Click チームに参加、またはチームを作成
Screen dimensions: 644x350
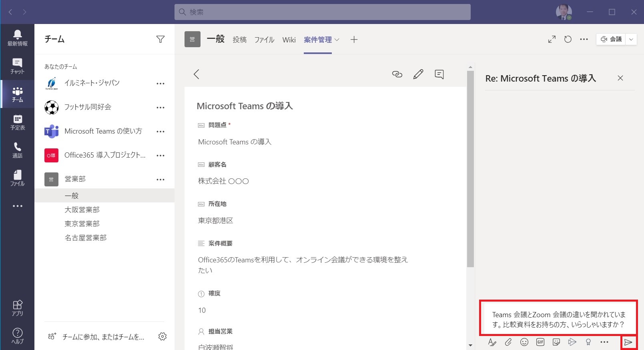tap(97, 337)
